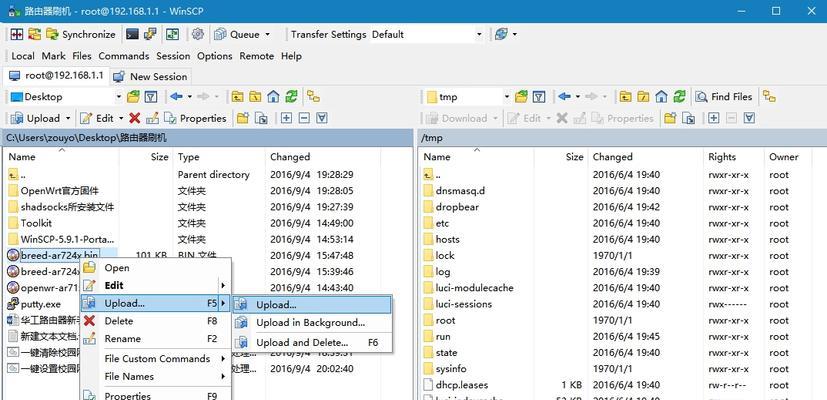Image resolution: width=827 pixels, height=400 pixels.
Task: Click local Unselect Files minus icon
Action: click(304, 118)
